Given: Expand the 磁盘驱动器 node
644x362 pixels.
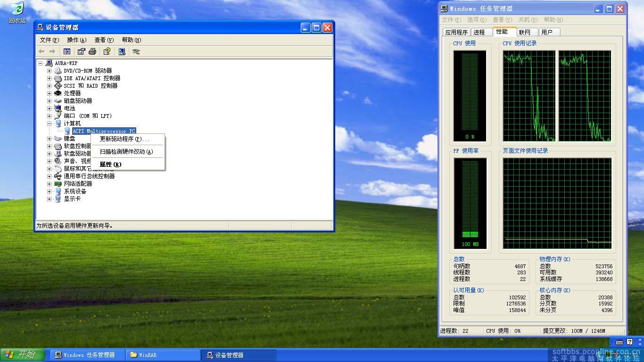Looking at the screenshot, I should pyautogui.click(x=49, y=101).
